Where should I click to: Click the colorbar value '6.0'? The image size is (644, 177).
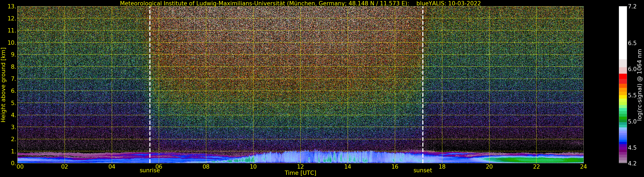tap(632, 69)
